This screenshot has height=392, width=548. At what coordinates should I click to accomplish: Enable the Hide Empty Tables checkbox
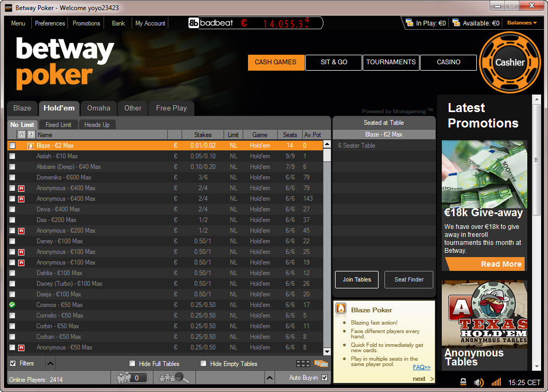(x=203, y=364)
